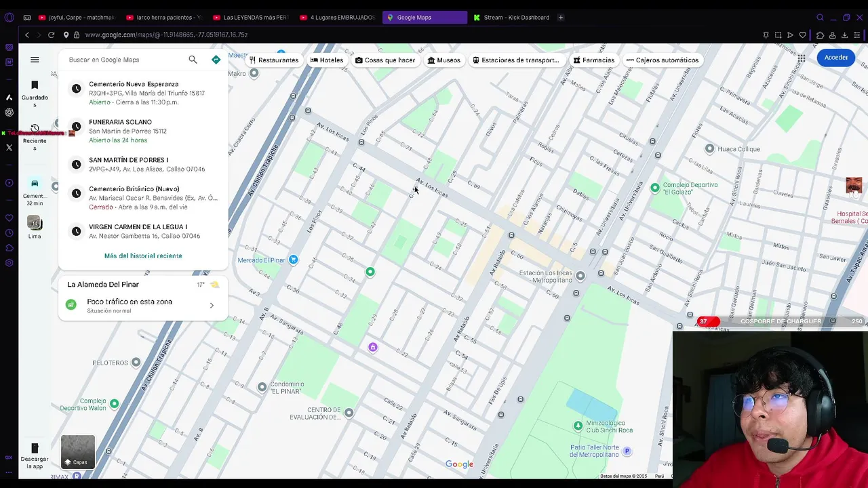Viewport: 868px width, 488px height.
Task: Open the Capas map layers thumbnail
Action: pos(78,451)
